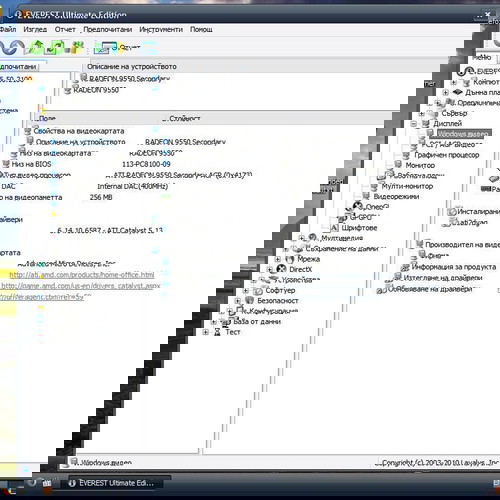Expand the Мрежа tree node
Screen dimensions: 500x500
pyautogui.click(x=278, y=259)
